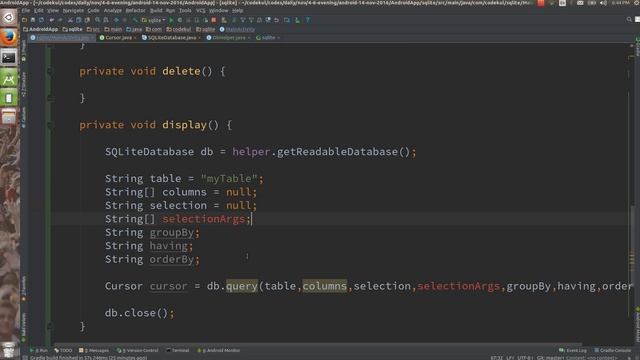640x360 pixels.
Task: Click the "myTable" string literal
Action: [x=229, y=179]
